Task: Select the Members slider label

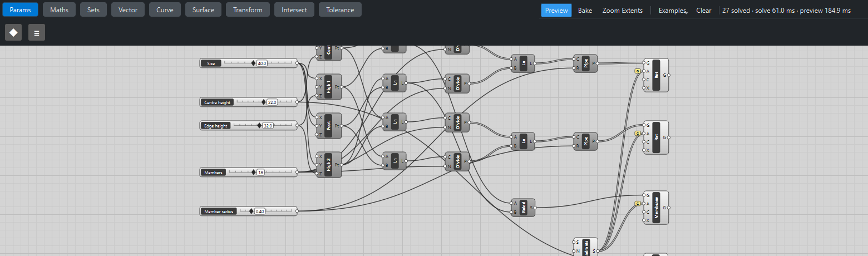Action: tap(214, 173)
